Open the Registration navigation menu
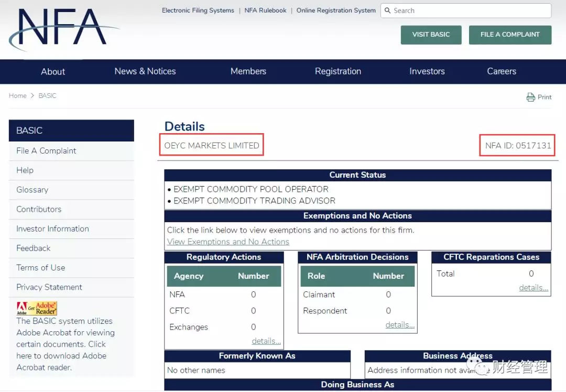The width and height of the screenshot is (566, 392). (x=338, y=71)
